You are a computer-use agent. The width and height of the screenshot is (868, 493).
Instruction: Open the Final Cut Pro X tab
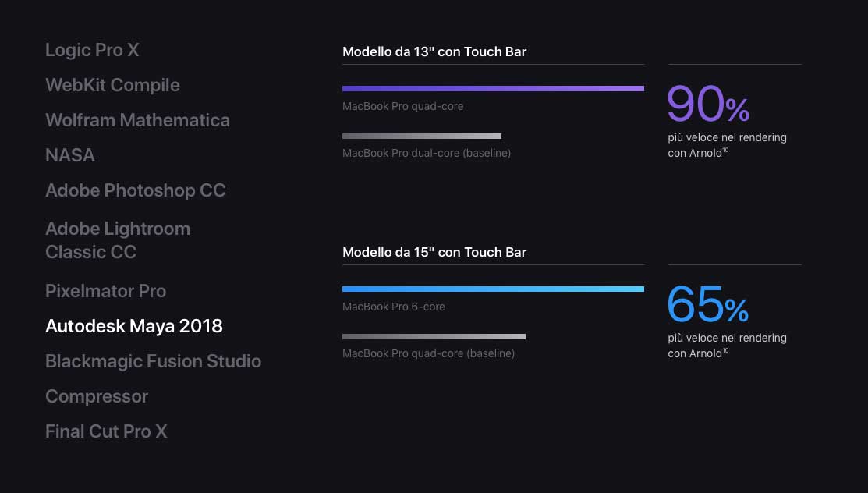coord(106,431)
